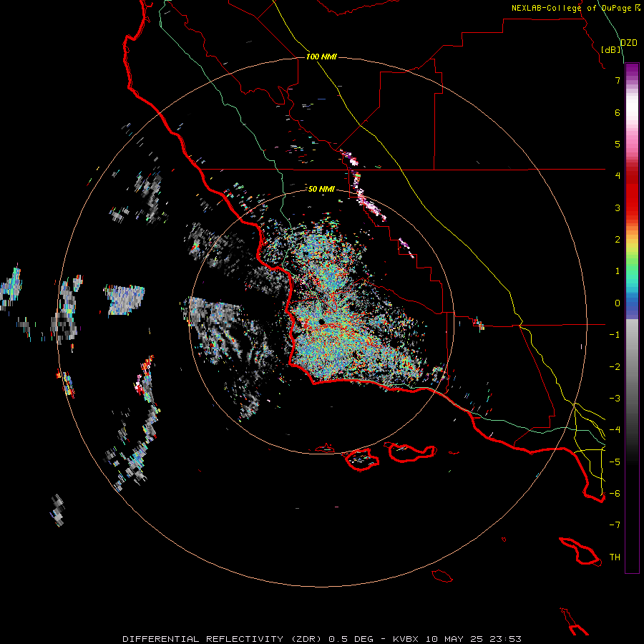Click the DZD color scale title
This screenshot has width=644, height=644.
pyautogui.click(x=629, y=43)
